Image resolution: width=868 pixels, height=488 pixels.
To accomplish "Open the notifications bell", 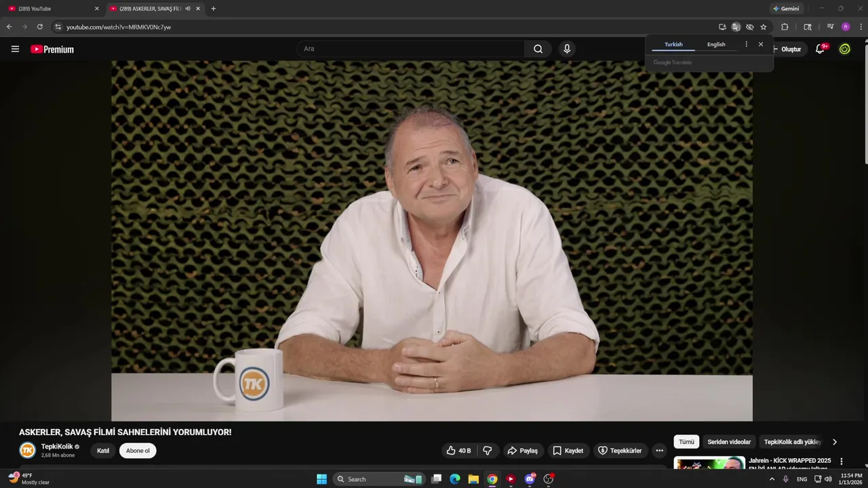I will click(820, 49).
